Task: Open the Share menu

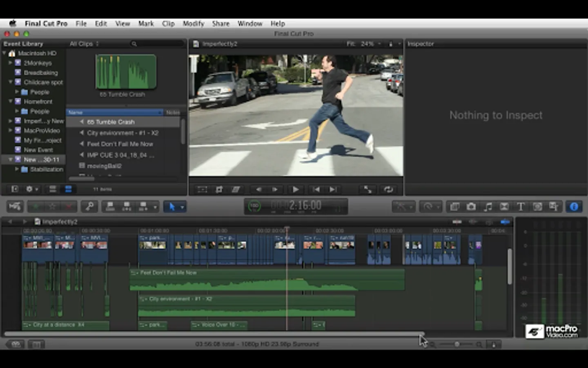Action: 220,24
